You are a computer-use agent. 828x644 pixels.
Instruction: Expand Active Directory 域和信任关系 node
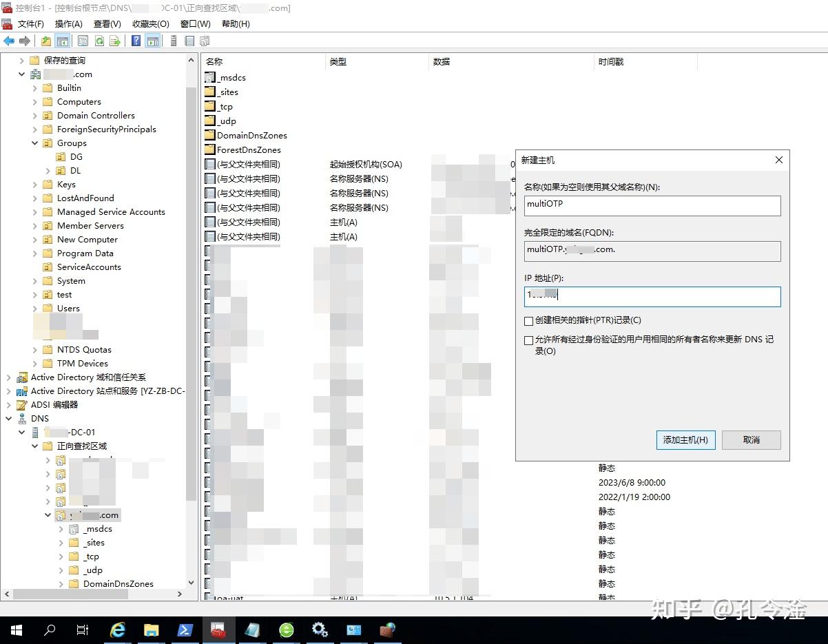point(9,377)
